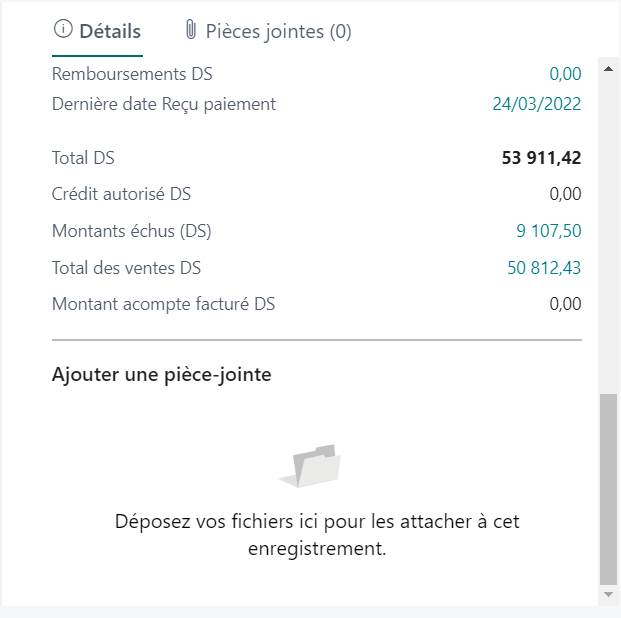Click the Crédit autorisé DS value
The height and width of the screenshot is (618, 621).
565,194
